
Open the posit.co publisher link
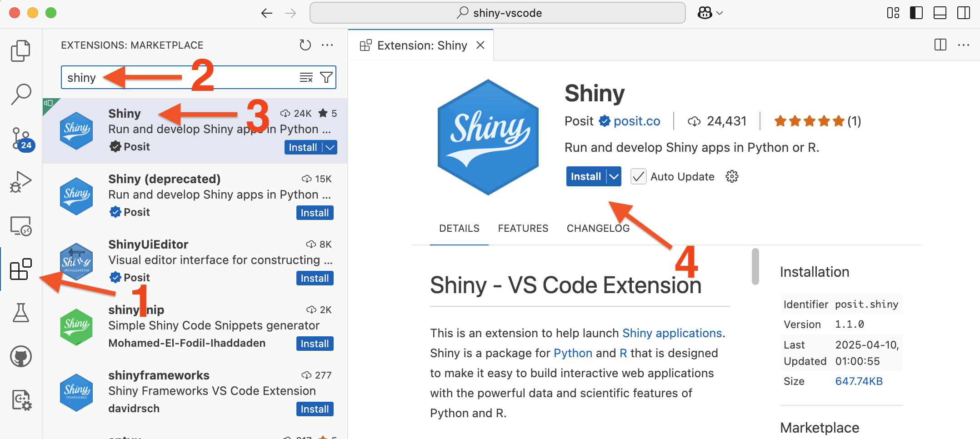pos(636,121)
